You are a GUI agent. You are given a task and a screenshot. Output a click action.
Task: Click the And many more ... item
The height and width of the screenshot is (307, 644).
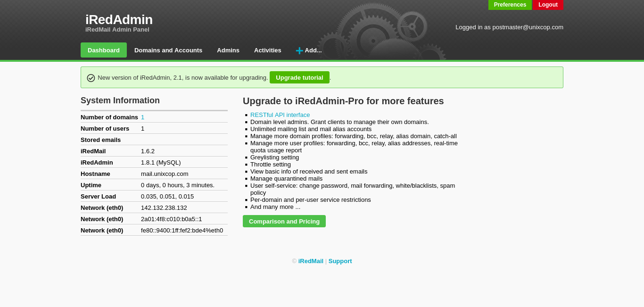[x=275, y=207]
